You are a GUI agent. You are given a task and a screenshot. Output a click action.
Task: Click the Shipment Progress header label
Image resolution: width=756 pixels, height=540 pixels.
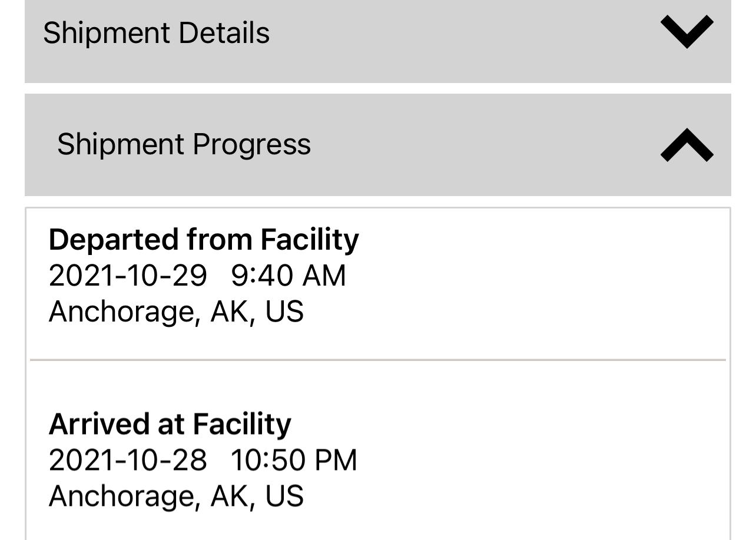[184, 144]
